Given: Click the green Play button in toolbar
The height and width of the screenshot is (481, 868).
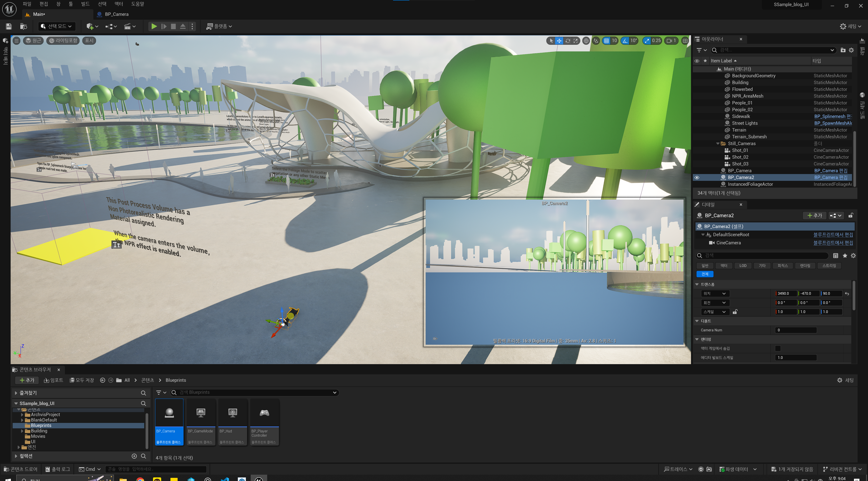Looking at the screenshot, I should (x=154, y=26).
